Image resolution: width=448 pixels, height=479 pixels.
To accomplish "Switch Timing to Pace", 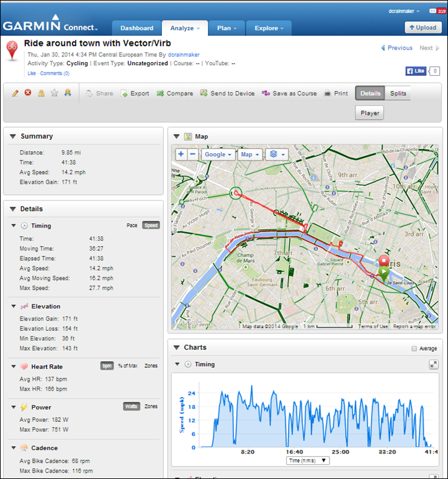I will pyautogui.click(x=132, y=225).
